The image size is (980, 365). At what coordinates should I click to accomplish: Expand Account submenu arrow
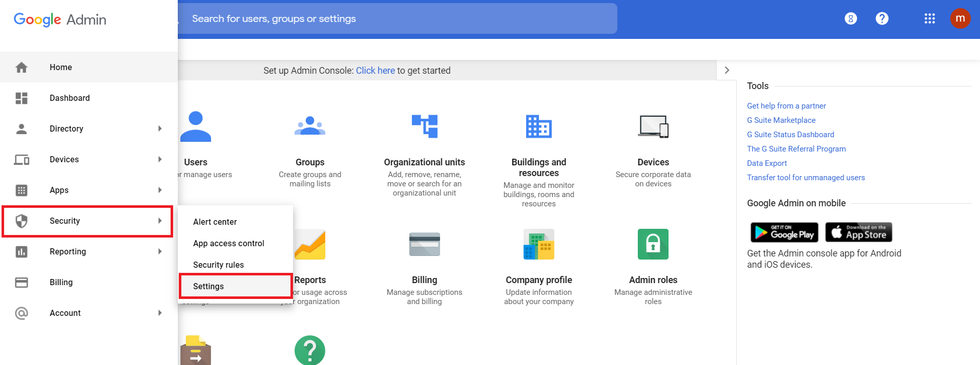coord(160,313)
